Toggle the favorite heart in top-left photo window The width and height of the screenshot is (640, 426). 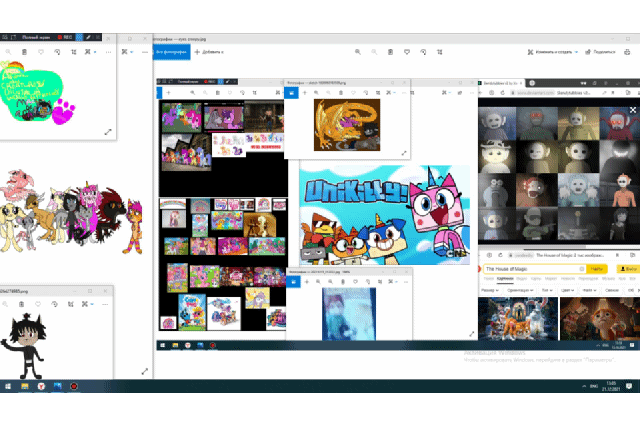click(x=40, y=51)
